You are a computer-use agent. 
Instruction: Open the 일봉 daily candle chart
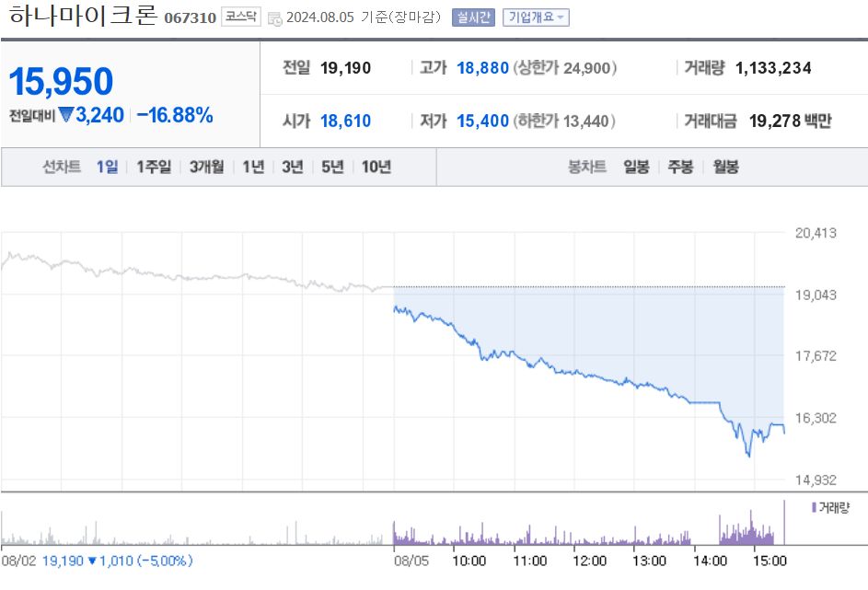point(636,167)
